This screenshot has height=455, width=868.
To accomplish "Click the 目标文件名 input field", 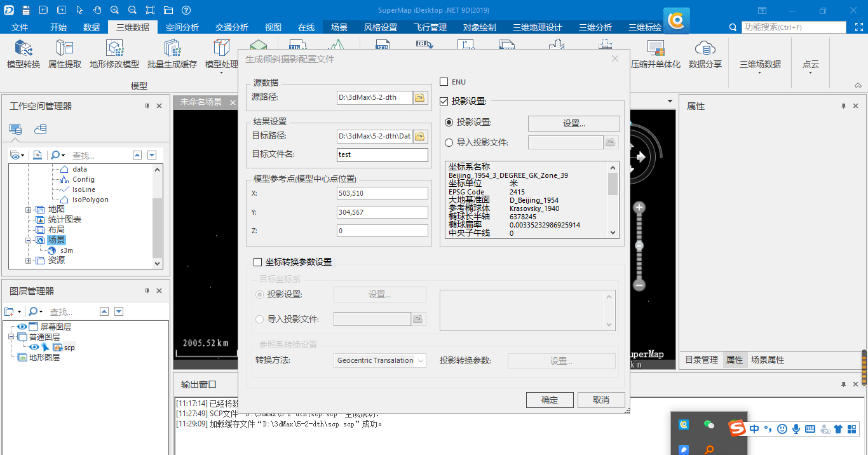I will (x=383, y=154).
